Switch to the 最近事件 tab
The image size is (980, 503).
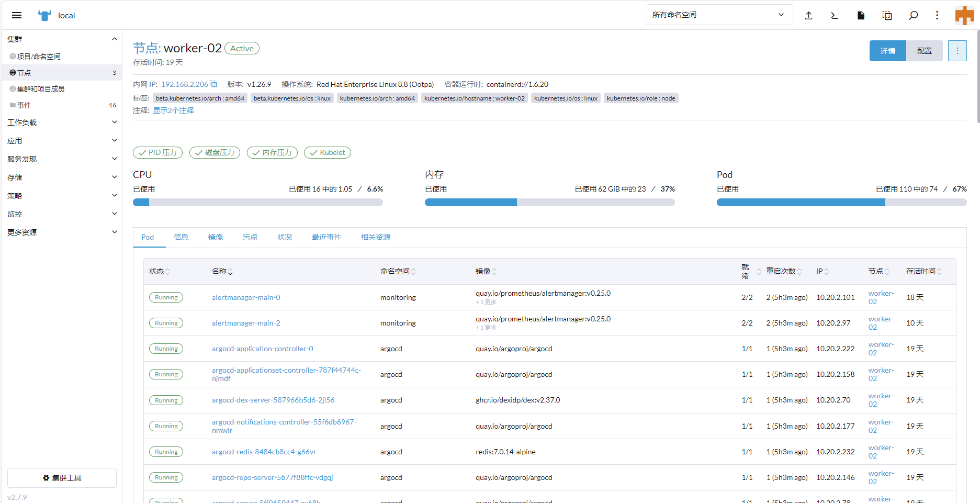point(326,237)
